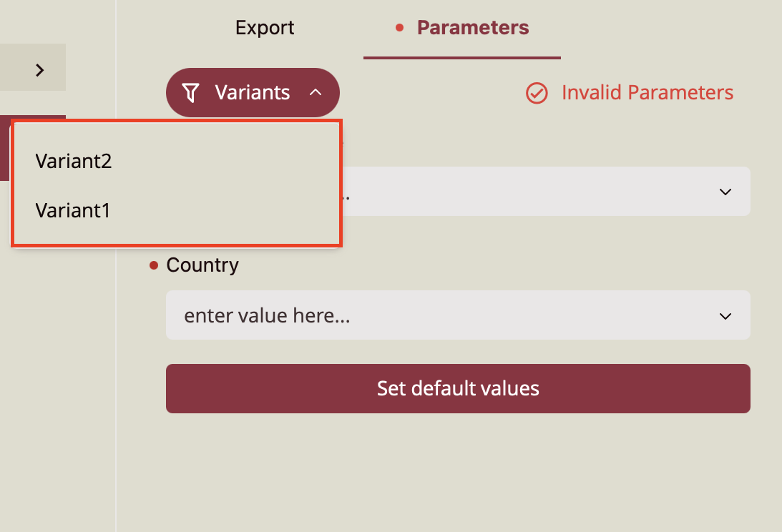Click the funnel filter icon on Variants
The width and height of the screenshot is (782, 532).
click(x=190, y=92)
